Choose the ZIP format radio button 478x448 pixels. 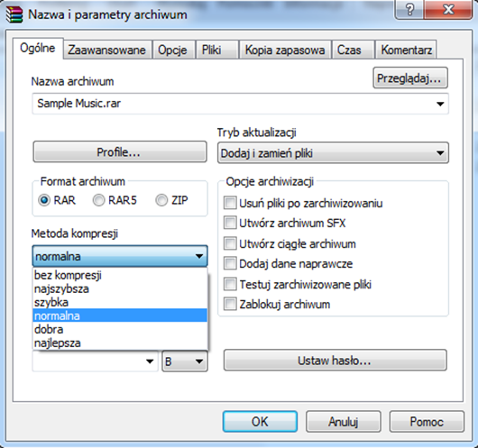coord(161,200)
